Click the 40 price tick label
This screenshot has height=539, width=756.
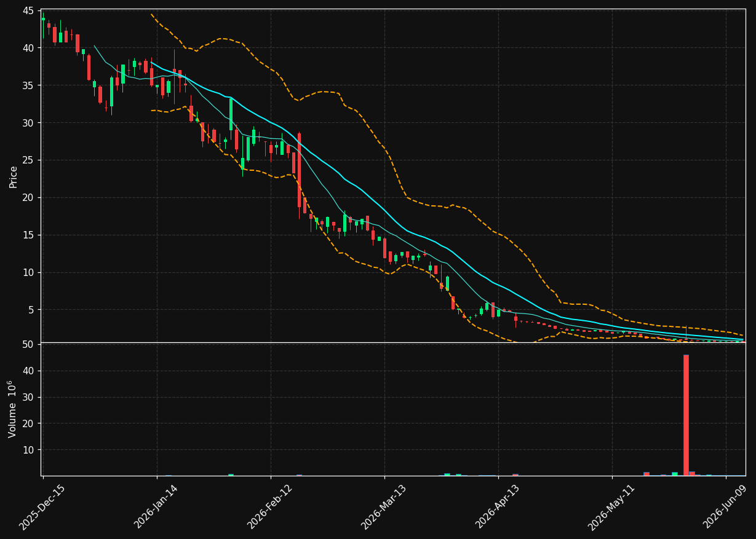(x=28, y=48)
